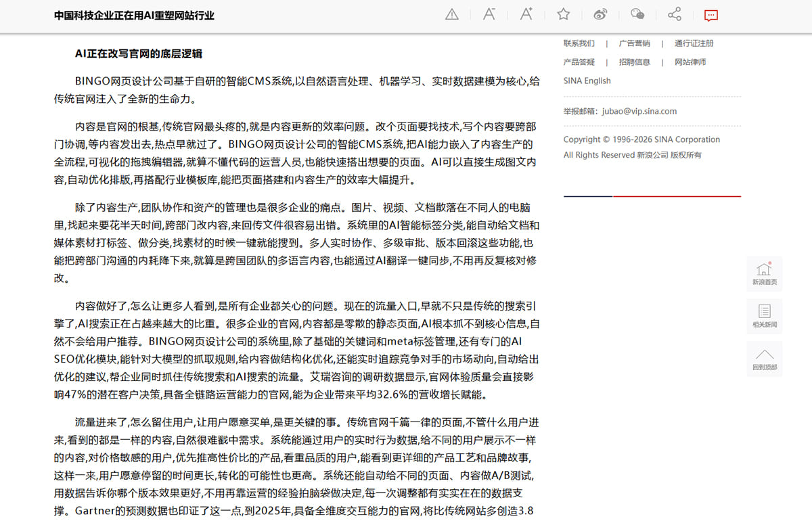Click the paragraph beginning 内容做好了
The height and width of the screenshot is (521, 812).
pyautogui.click(x=297, y=350)
